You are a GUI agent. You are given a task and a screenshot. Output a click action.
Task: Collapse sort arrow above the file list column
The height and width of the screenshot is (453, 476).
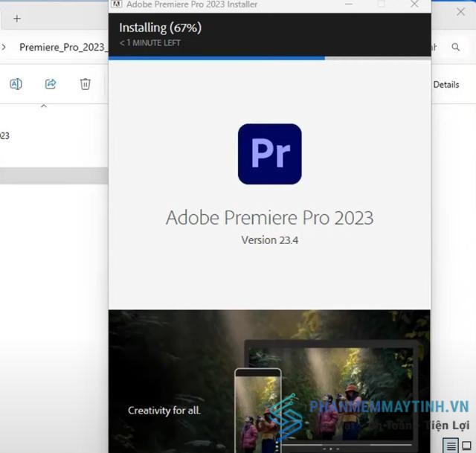click(44, 106)
